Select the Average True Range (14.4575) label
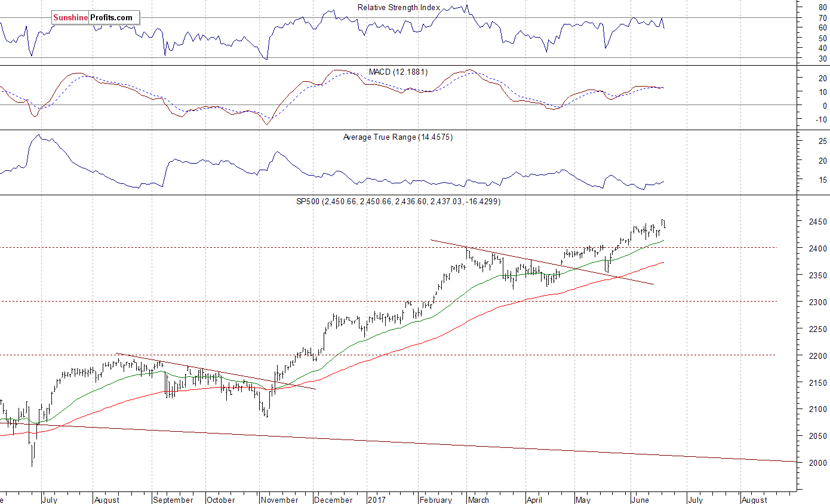The width and height of the screenshot is (830, 504). (398, 137)
